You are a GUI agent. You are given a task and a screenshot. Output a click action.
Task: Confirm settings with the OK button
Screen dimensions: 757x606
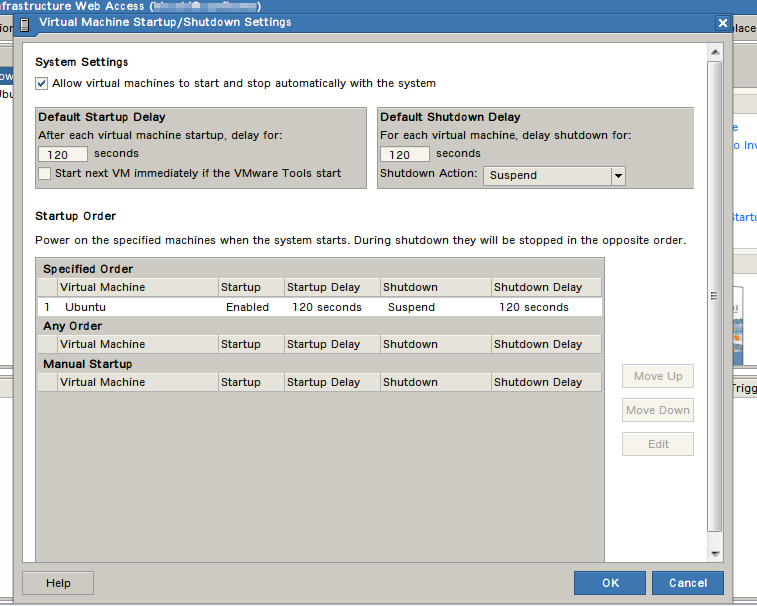pyautogui.click(x=610, y=583)
